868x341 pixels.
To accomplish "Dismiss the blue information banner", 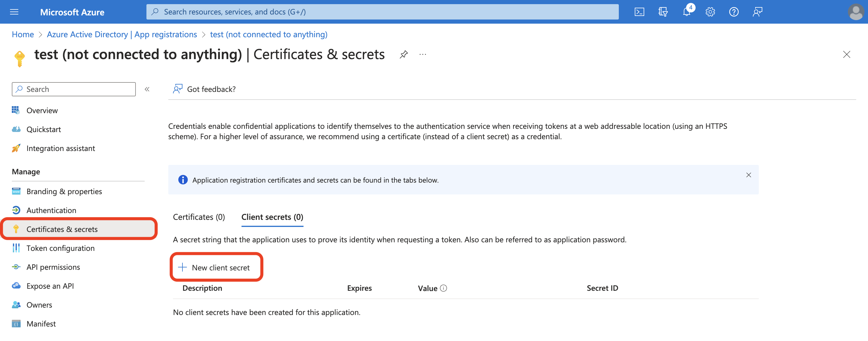I will pos(748,175).
